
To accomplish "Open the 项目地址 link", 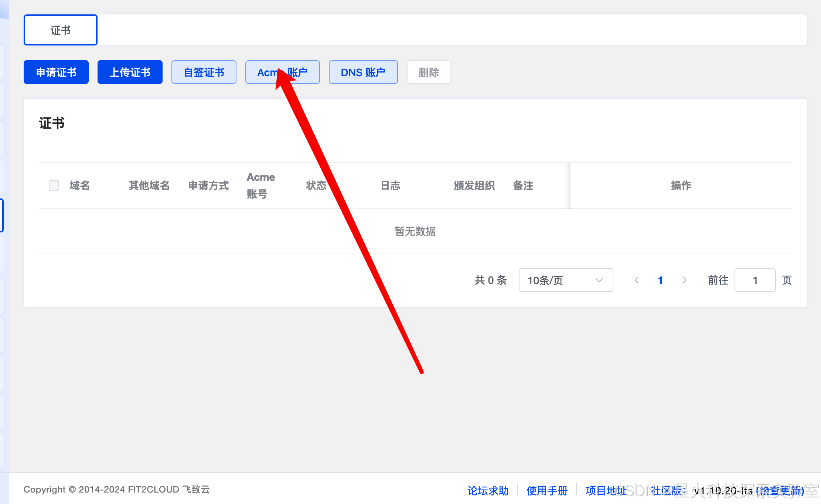I will coord(606,491).
